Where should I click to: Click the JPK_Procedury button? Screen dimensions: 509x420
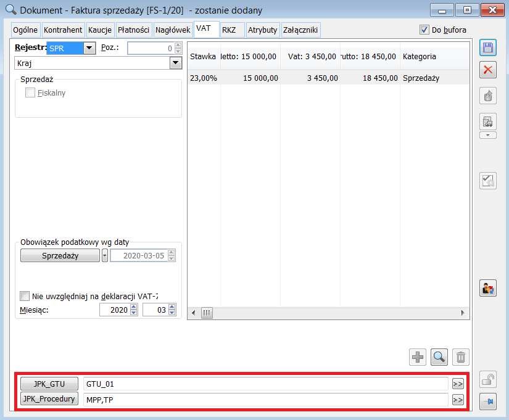tap(49, 398)
